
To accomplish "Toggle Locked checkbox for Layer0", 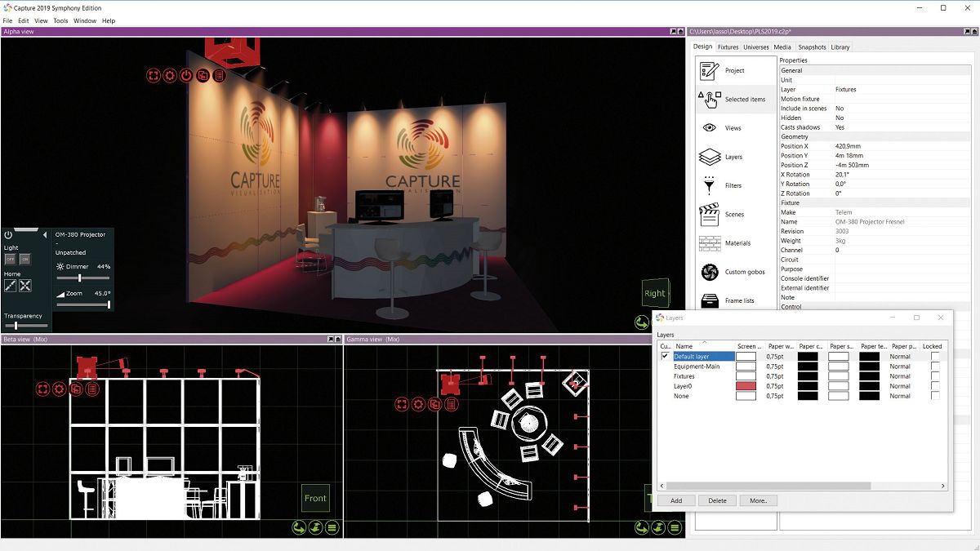I will (935, 386).
